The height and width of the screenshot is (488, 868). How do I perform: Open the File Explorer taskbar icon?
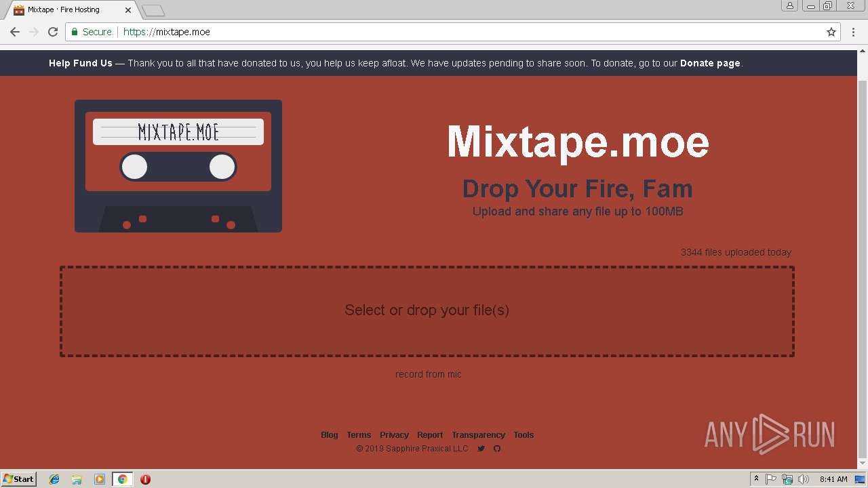(x=77, y=479)
